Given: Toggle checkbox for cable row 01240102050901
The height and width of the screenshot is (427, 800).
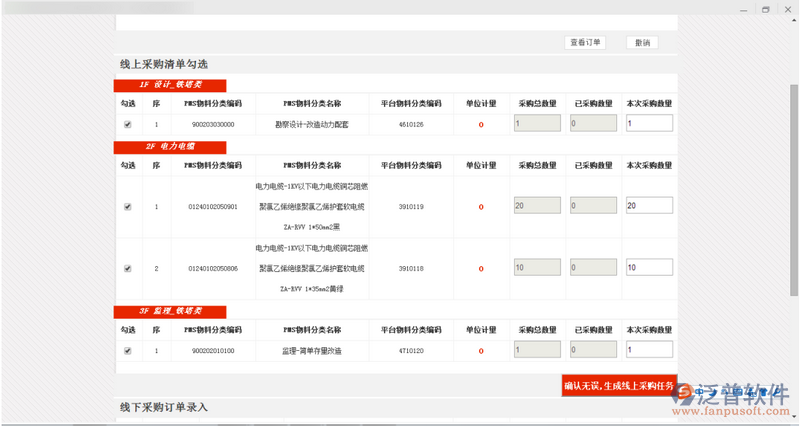Looking at the screenshot, I should pyautogui.click(x=127, y=207).
